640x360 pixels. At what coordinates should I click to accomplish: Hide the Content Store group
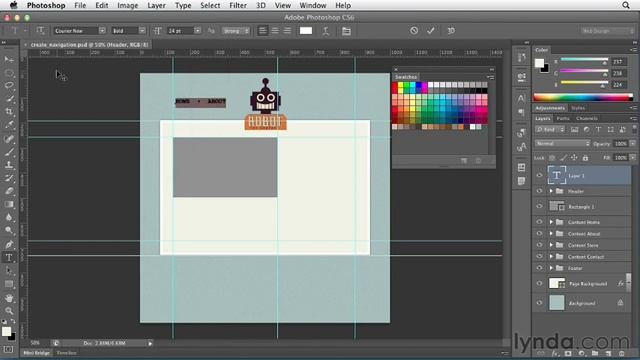tap(539, 245)
